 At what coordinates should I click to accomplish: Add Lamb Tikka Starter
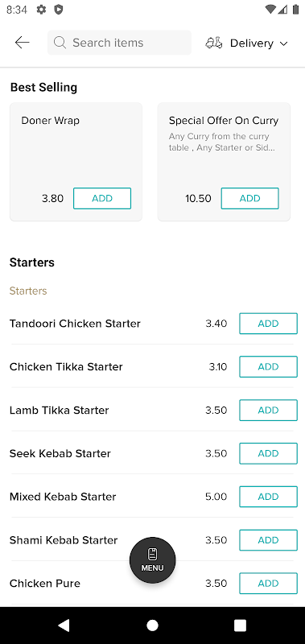pyautogui.click(x=269, y=411)
